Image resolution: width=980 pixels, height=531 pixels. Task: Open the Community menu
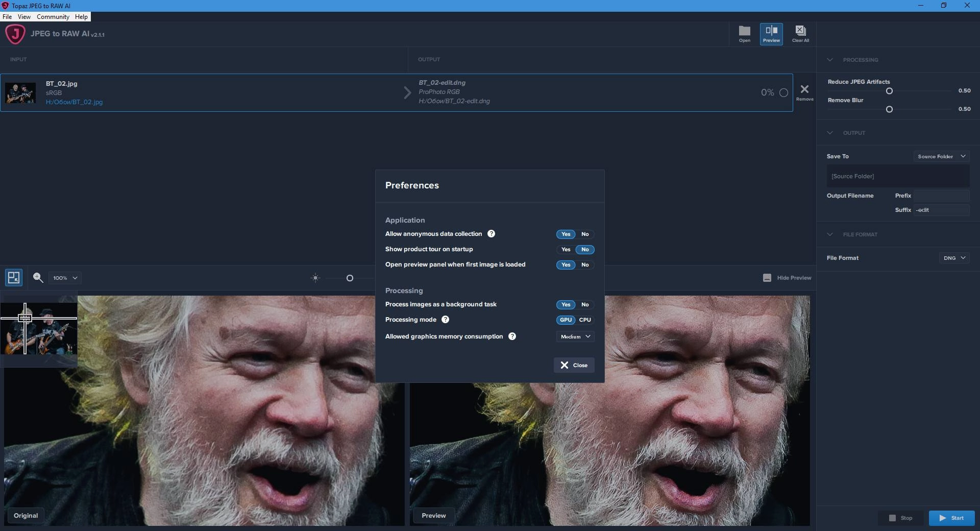53,16
